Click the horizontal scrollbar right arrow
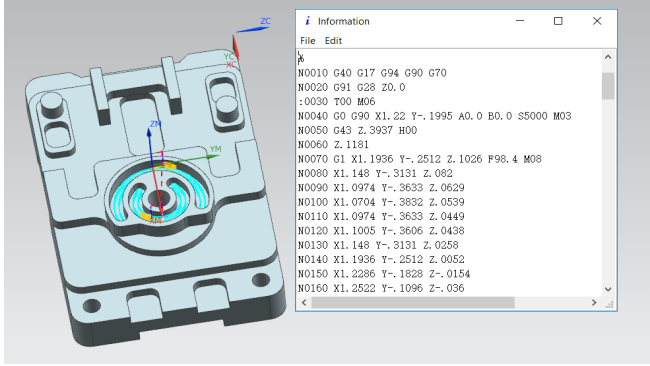Image resolution: width=650 pixels, height=366 pixels. tap(594, 303)
